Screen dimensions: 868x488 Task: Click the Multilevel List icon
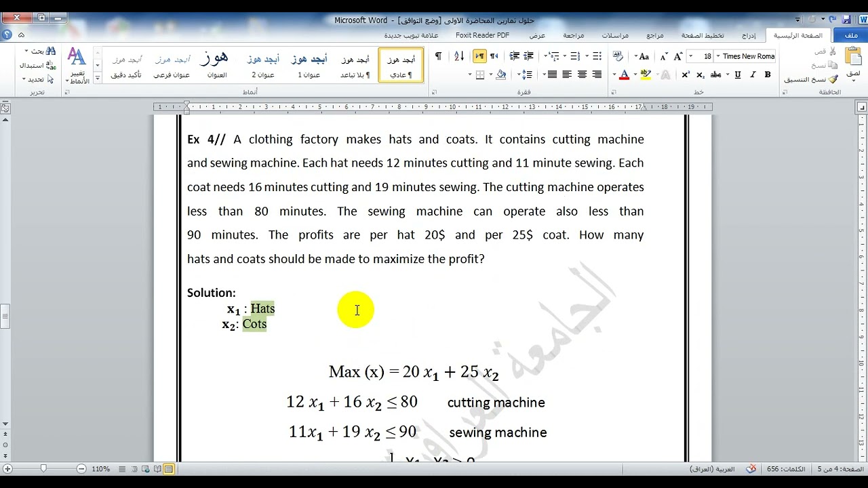[555, 56]
